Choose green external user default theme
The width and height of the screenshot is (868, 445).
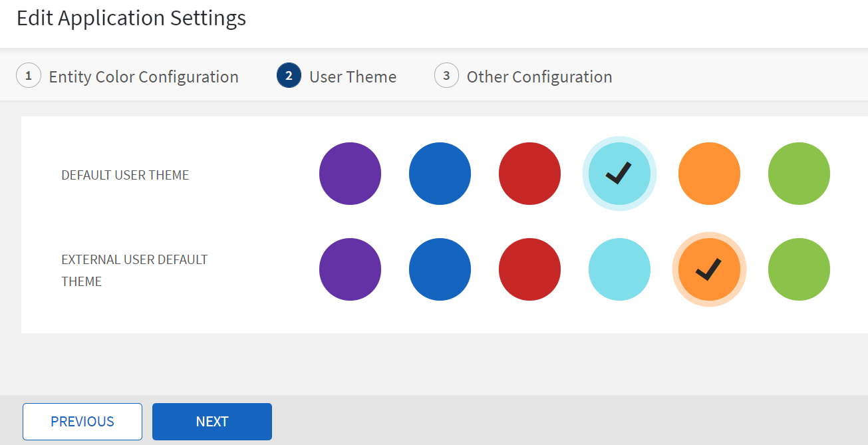pos(799,269)
